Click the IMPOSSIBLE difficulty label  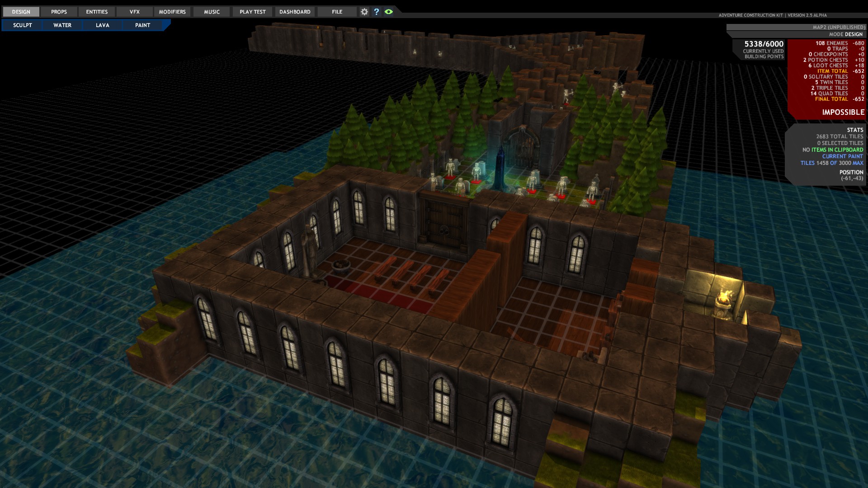(843, 112)
